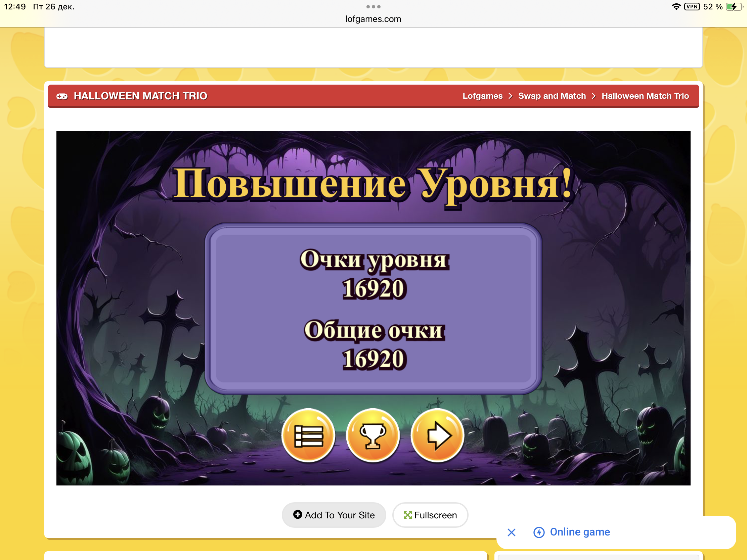Click the HALLOWEEN MATCH TRIO title
This screenshot has height=560, width=747.
tap(140, 96)
